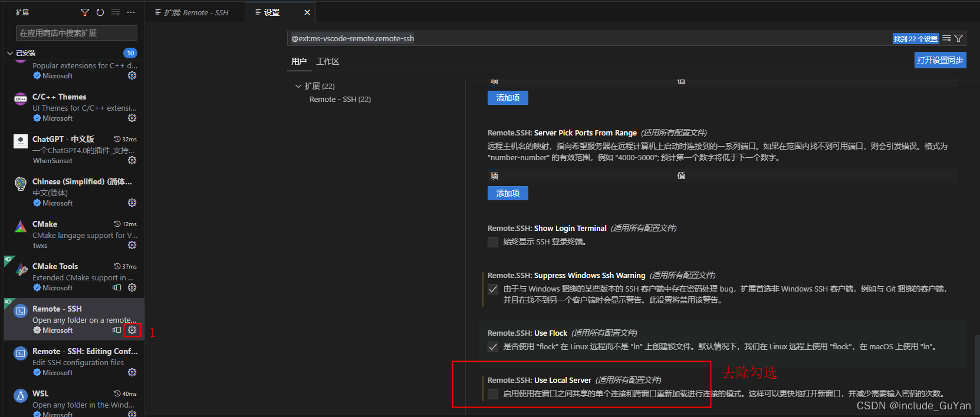
Task: Open manage gear for C++ extension pack
Action: pyautogui.click(x=132, y=75)
